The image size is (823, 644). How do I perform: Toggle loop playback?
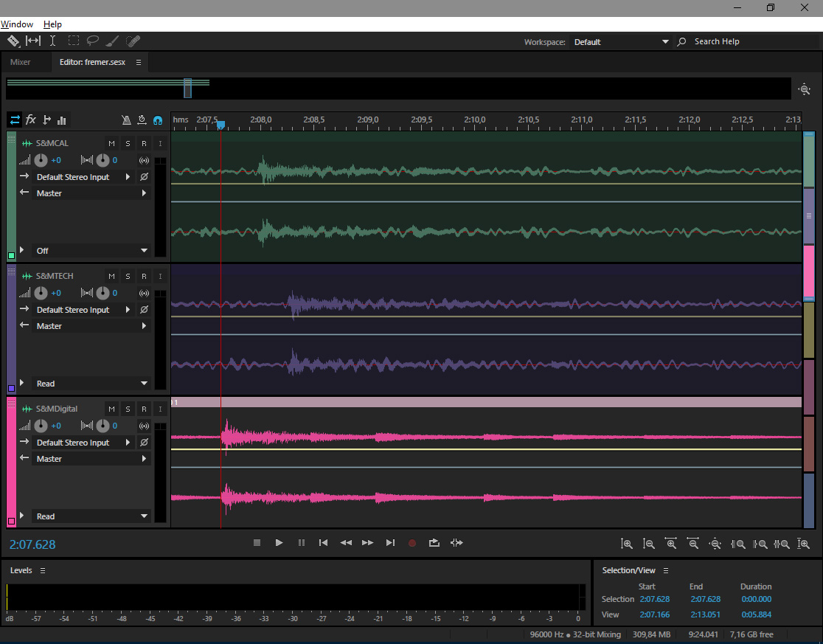(x=434, y=543)
